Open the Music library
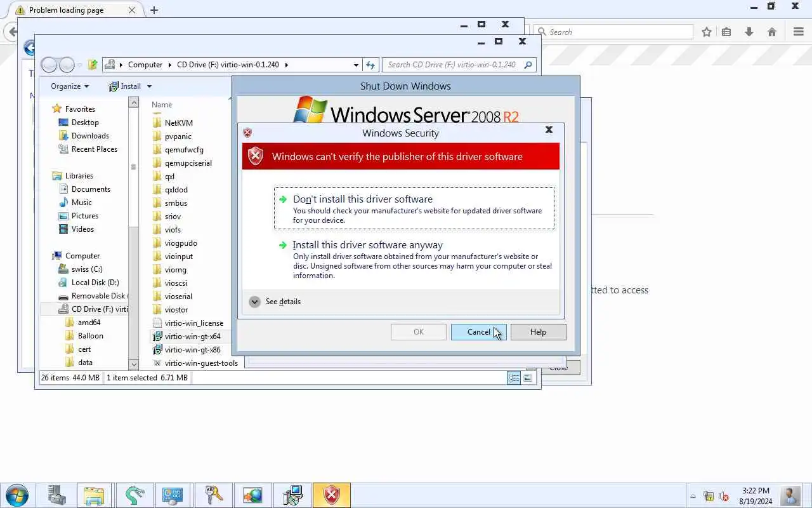Image resolution: width=812 pixels, height=508 pixels. coord(81,203)
